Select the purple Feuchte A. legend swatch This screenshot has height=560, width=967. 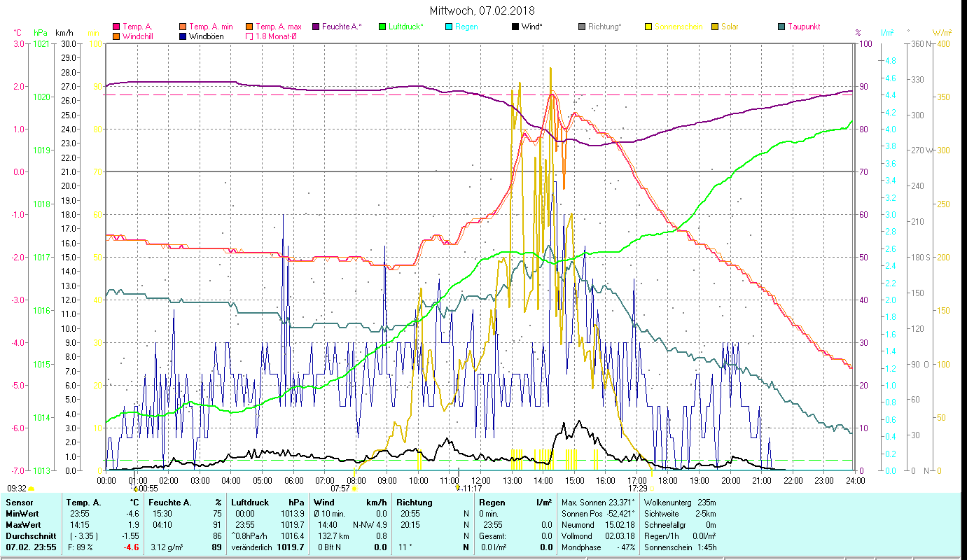(x=315, y=27)
